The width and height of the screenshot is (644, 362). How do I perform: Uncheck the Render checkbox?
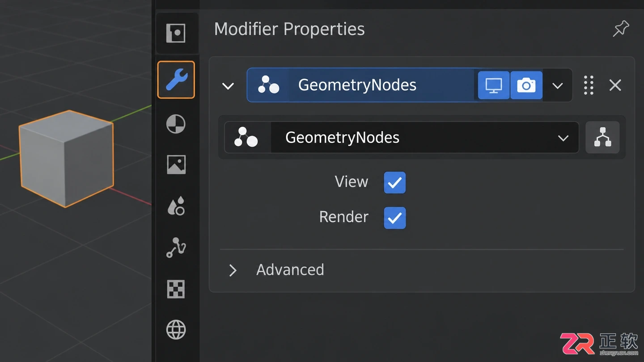click(395, 218)
